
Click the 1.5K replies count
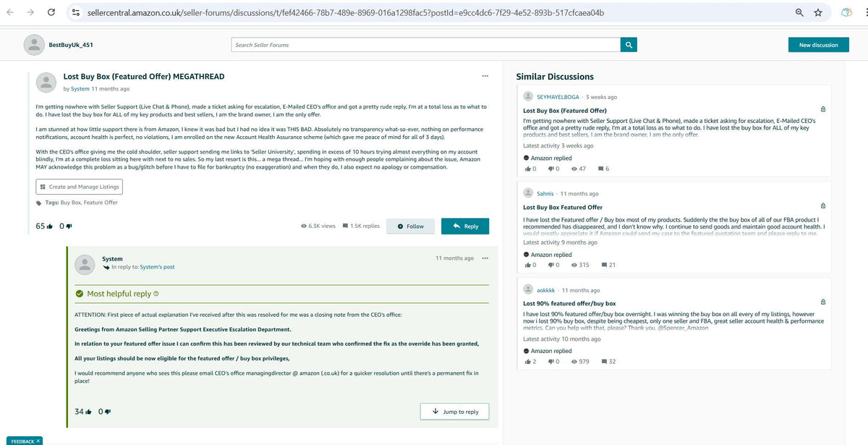(361, 226)
